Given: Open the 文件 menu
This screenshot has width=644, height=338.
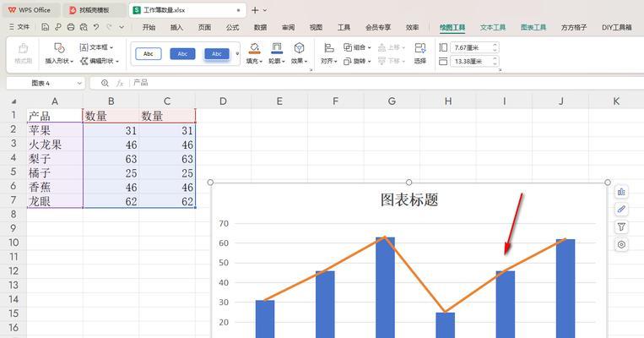Looking at the screenshot, I should tap(19, 27).
